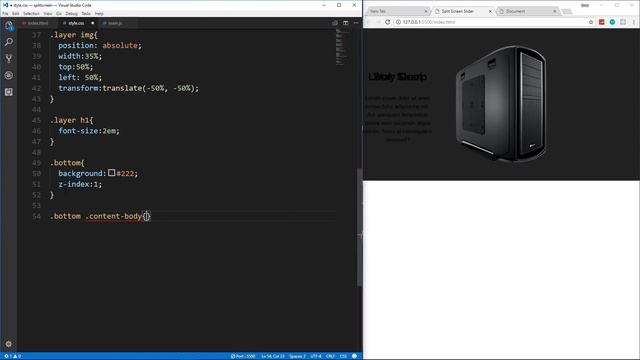Open the Extensions view in the activity bar
Screen dimensions: 640x360
point(9,92)
